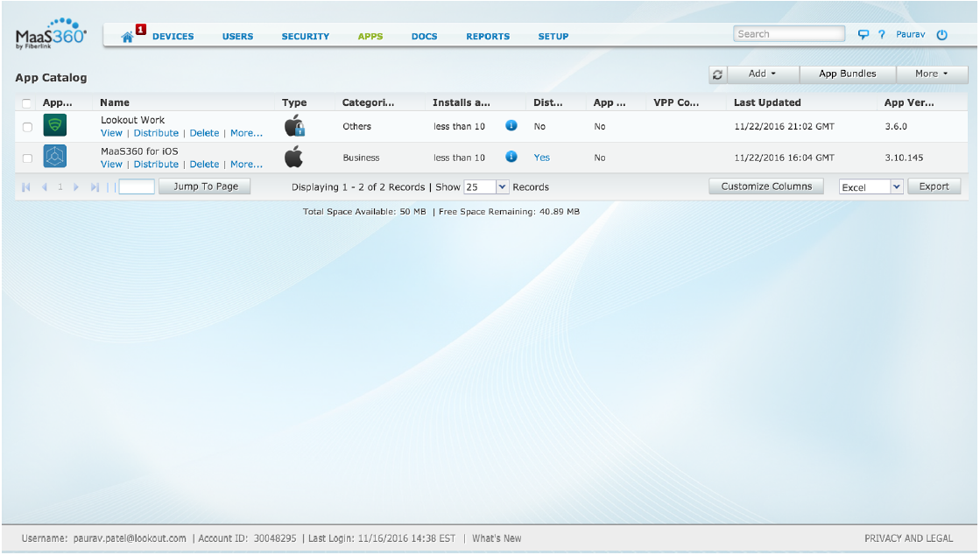
Task: Sort by Name column header
Action: (115, 102)
